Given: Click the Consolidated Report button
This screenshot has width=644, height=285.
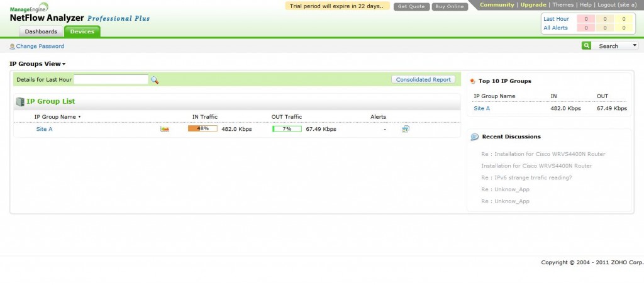Looking at the screenshot, I should tap(423, 80).
